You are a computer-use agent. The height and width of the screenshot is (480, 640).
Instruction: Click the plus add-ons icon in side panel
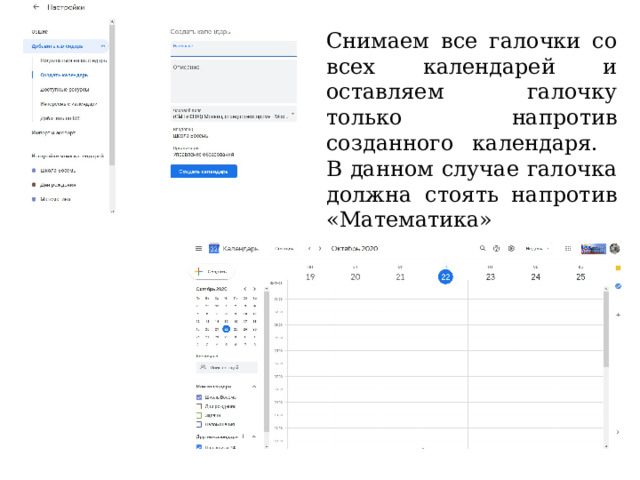pyautogui.click(x=618, y=315)
